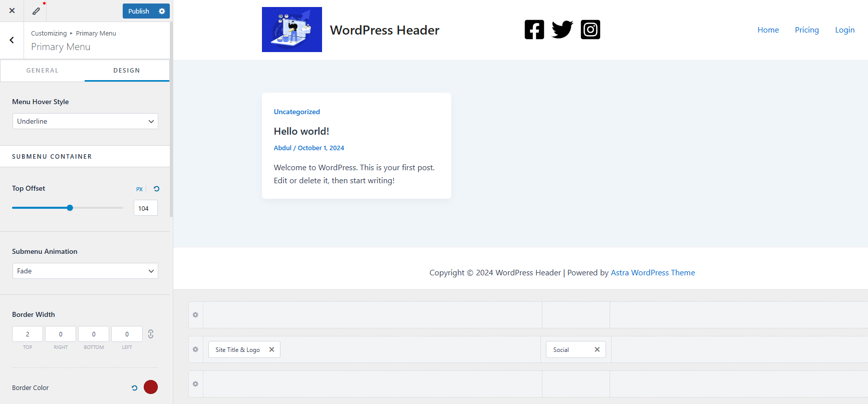Select the Design tab
This screenshot has height=404, width=868.
[x=127, y=71]
